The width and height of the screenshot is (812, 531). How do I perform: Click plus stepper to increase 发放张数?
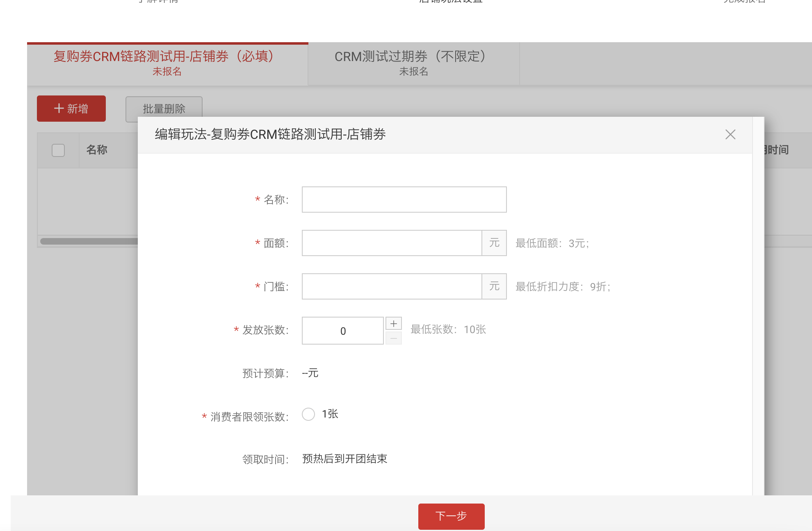(393, 324)
